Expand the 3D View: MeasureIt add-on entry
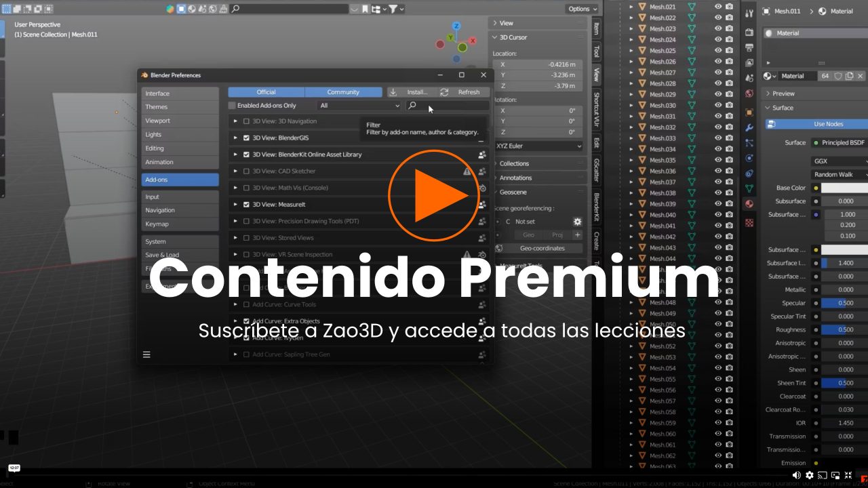Image resolution: width=868 pixels, height=488 pixels. click(x=235, y=204)
